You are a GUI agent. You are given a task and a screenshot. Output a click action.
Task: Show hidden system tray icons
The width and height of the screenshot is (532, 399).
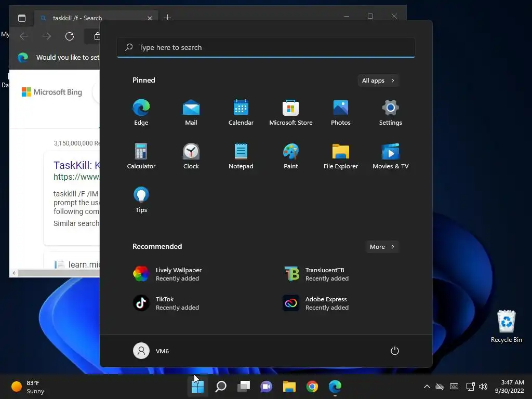pos(427,387)
